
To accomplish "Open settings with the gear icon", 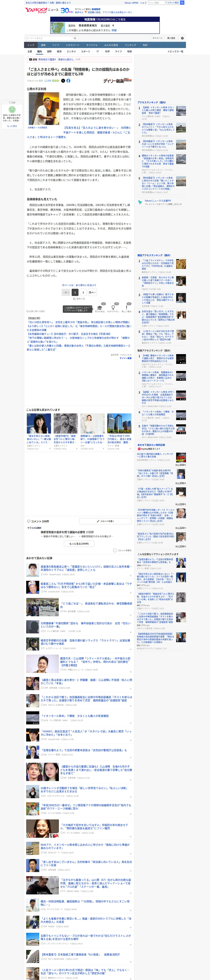I will pos(182,38).
